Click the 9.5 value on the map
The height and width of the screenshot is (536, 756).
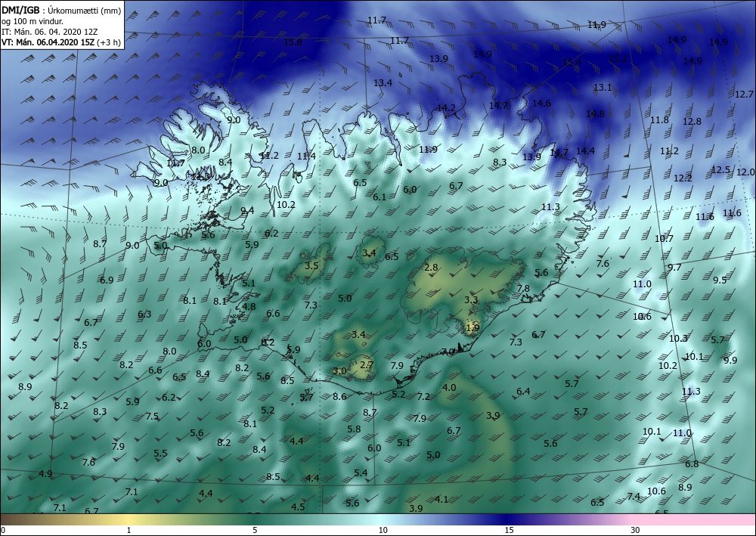tap(720, 280)
